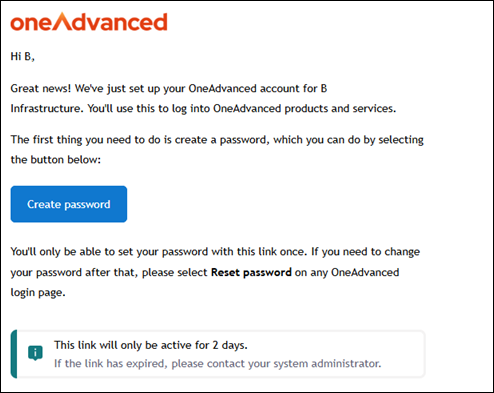494x393 pixels.
Task: Click the 'login page.' text line
Action: click(x=38, y=293)
